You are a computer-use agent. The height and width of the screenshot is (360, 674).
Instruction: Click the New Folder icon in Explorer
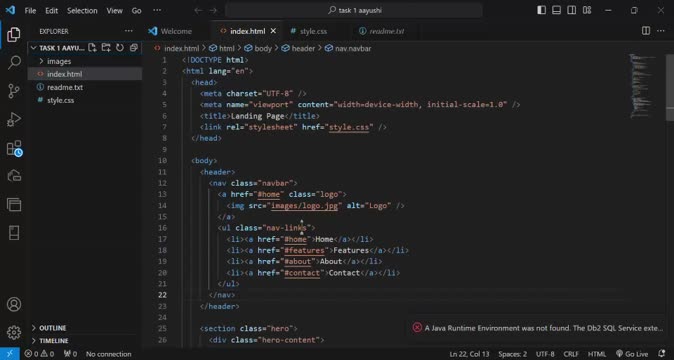[x=106, y=48]
